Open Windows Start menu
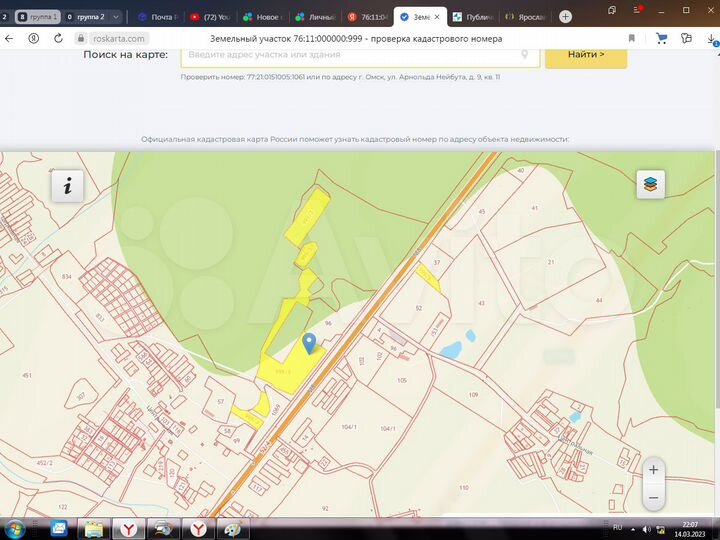Image resolution: width=720 pixels, height=540 pixels. point(17,527)
